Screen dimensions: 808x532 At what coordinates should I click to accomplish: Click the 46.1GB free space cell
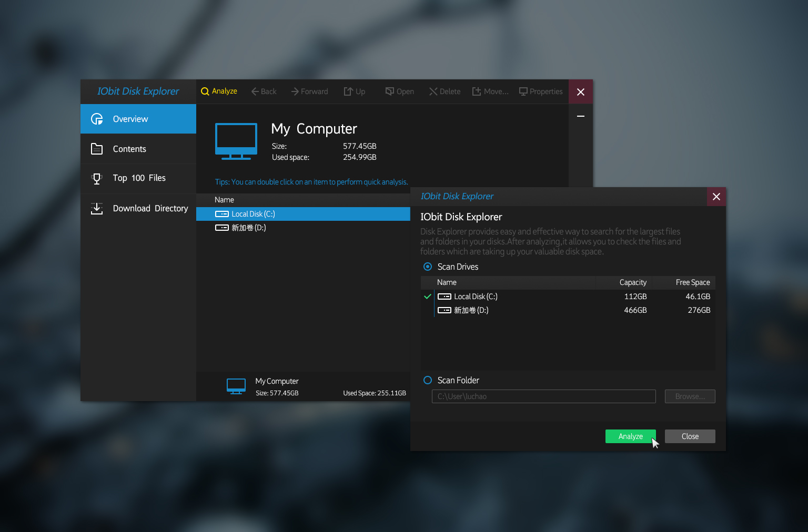[x=698, y=296]
